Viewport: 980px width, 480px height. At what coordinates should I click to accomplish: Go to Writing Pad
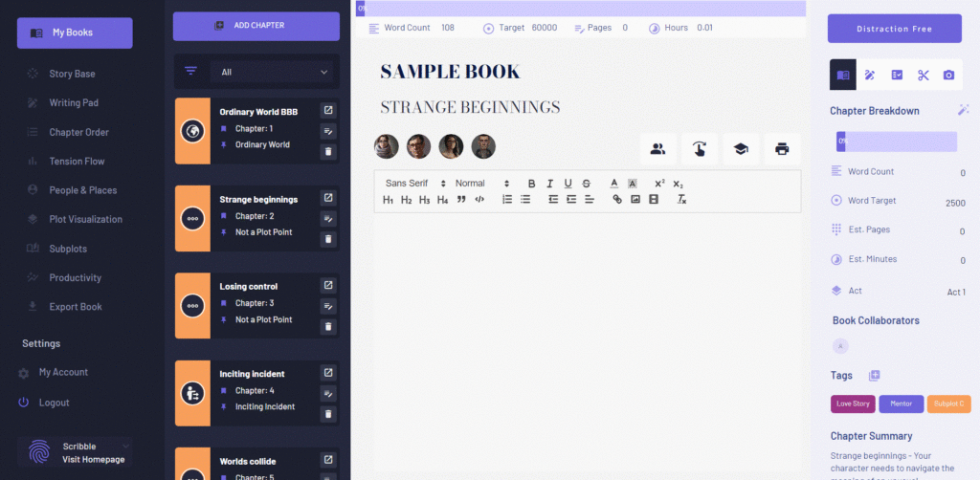(x=73, y=103)
